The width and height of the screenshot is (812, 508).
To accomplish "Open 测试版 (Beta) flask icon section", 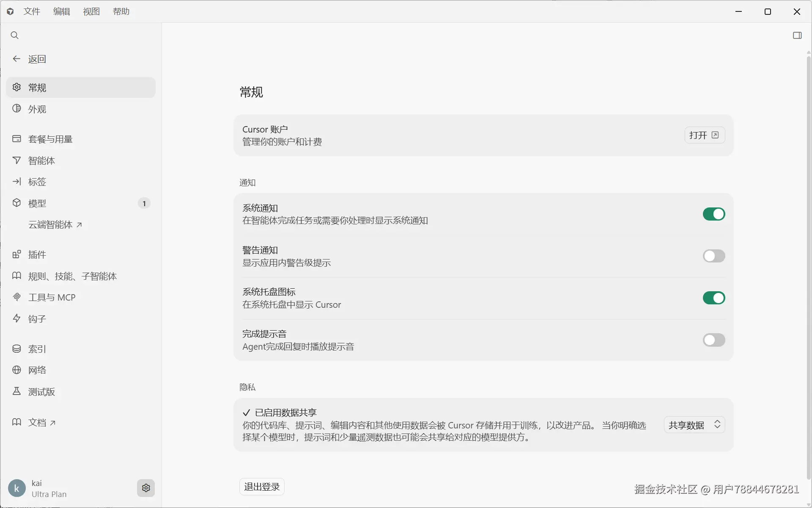I will tap(16, 392).
